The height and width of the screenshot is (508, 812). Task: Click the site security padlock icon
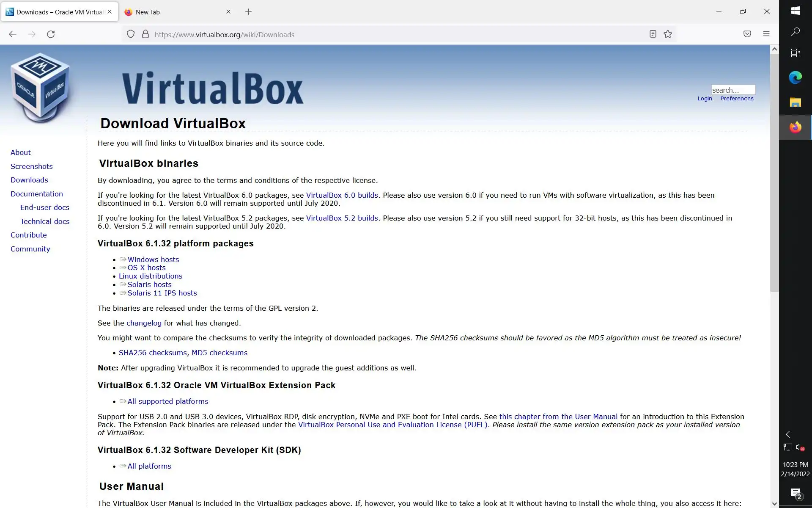145,34
